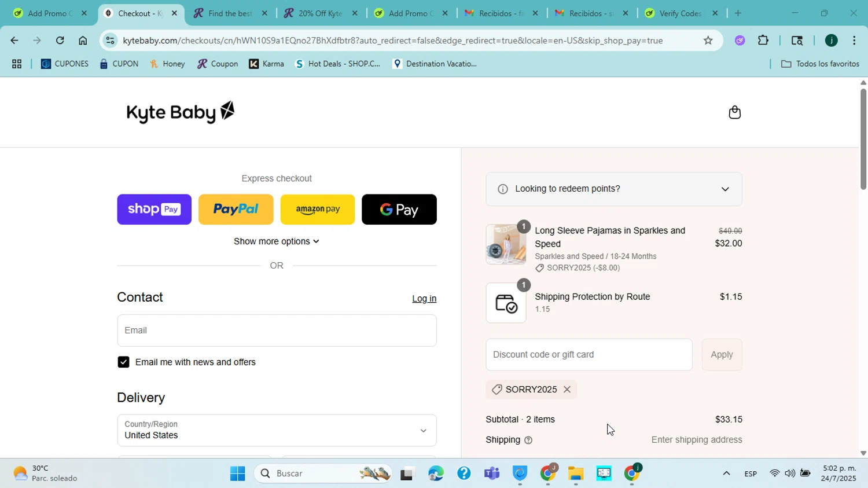Open Microsoft Teams from the taskbar

tap(492, 474)
